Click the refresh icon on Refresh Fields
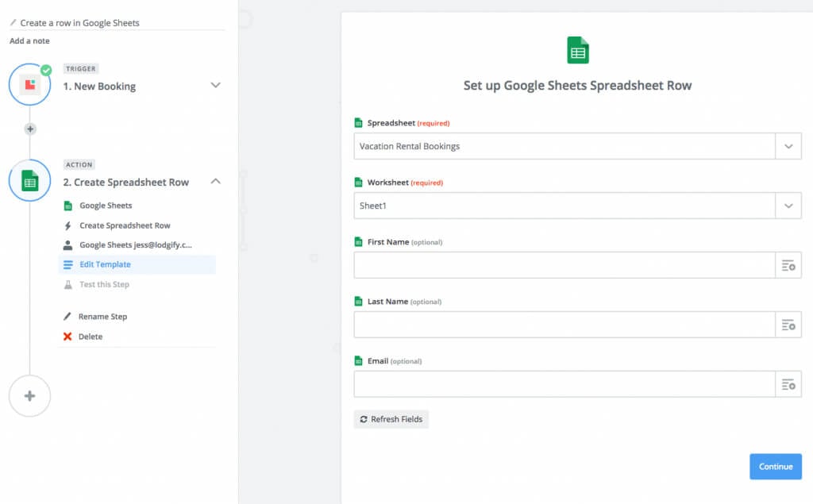The height and width of the screenshot is (504, 813). [364, 419]
